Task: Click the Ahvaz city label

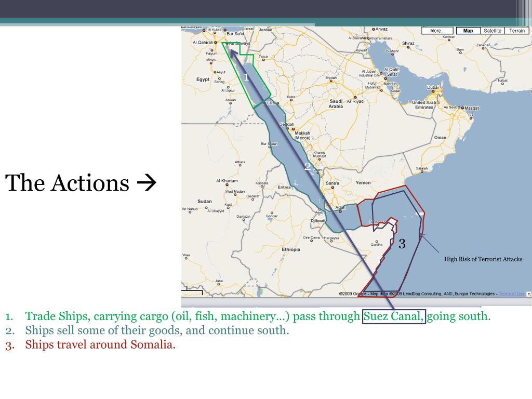Action: (x=381, y=29)
